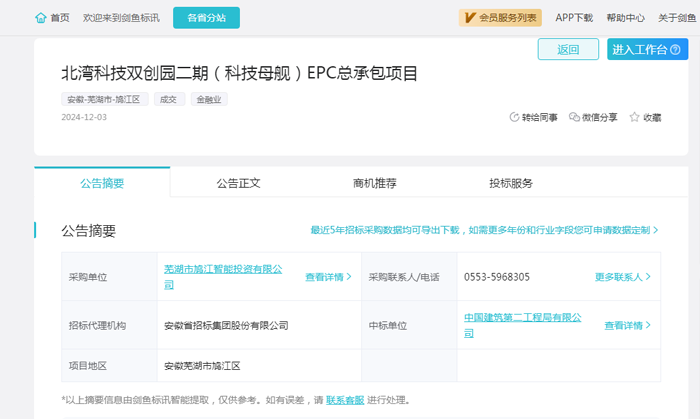Expand 查看详情 for the 中标单位 row

pyautogui.click(x=628, y=325)
